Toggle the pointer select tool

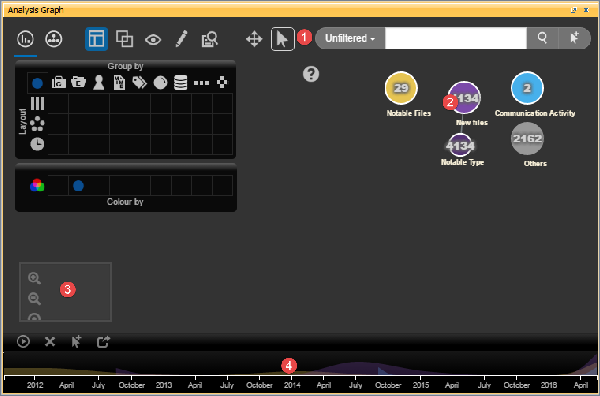tap(282, 39)
